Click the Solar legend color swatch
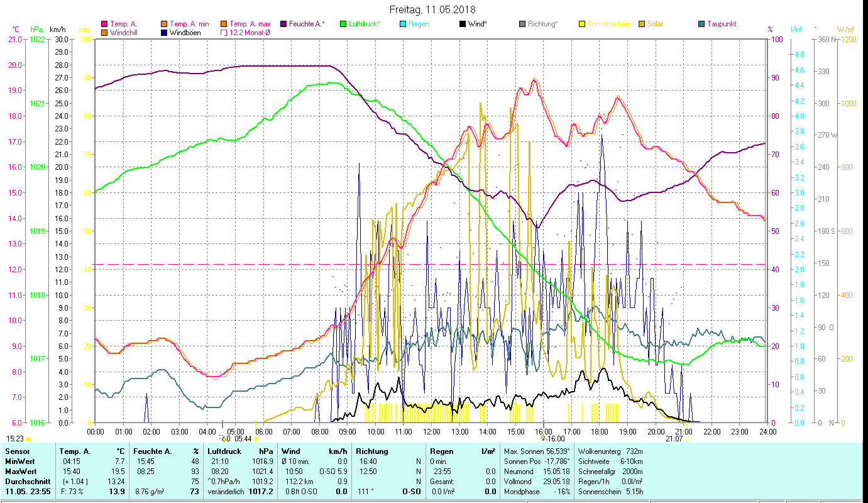The width and height of the screenshot is (868, 503). [x=642, y=25]
